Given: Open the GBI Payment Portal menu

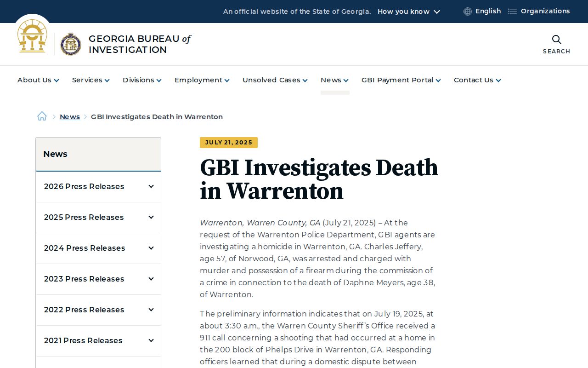Looking at the screenshot, I should tap(401, 80).
